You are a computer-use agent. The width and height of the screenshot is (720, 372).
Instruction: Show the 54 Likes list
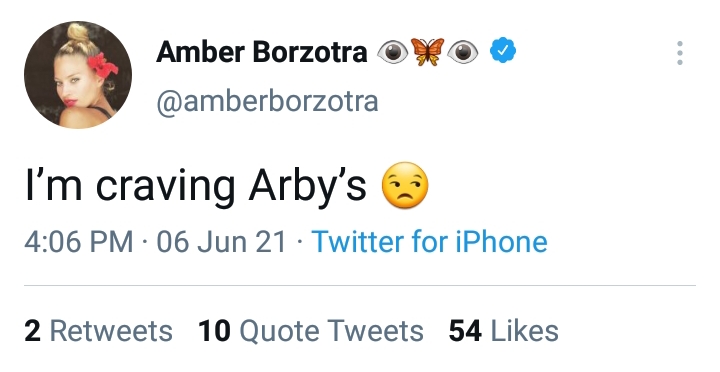pos(504,331)
